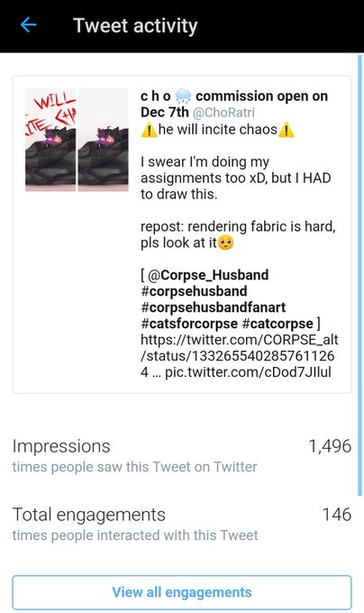Select the Impressions count 1,496
This screenshot has height=613, width=364.
[x=330, y=446]
